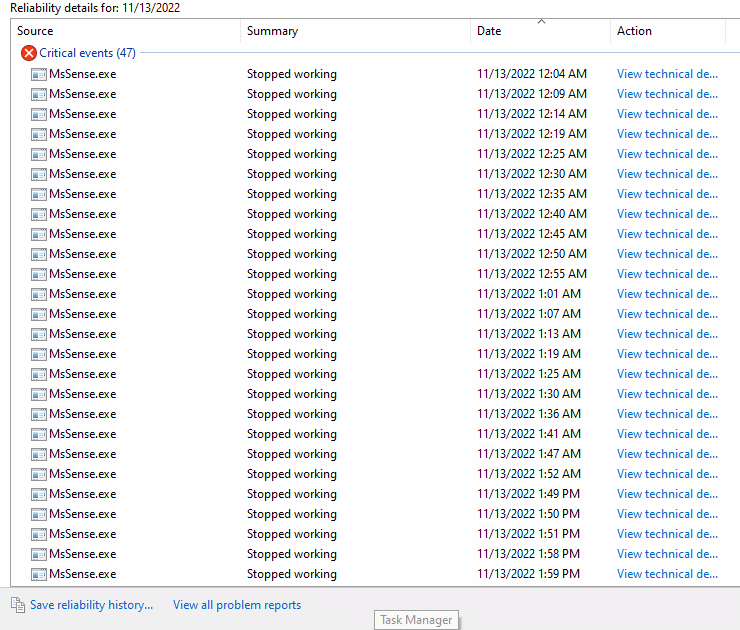
Task: Click the MsSense.exe icon for 1:01 AM event
Action: [39, 294]
